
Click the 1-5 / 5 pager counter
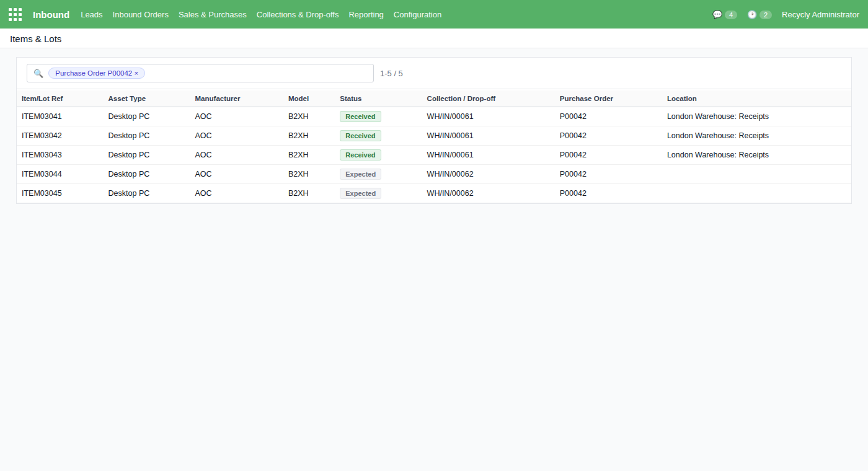(x=391, y=73)
